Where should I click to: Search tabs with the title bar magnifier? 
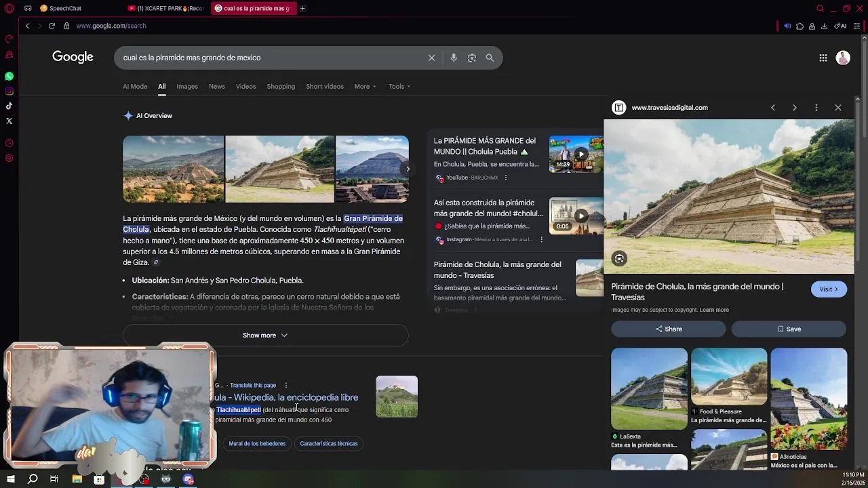(820, 8)
